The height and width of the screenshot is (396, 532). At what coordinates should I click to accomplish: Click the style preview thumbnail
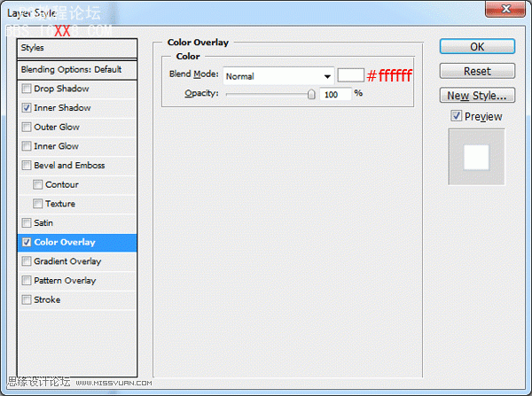click(476, 157)
